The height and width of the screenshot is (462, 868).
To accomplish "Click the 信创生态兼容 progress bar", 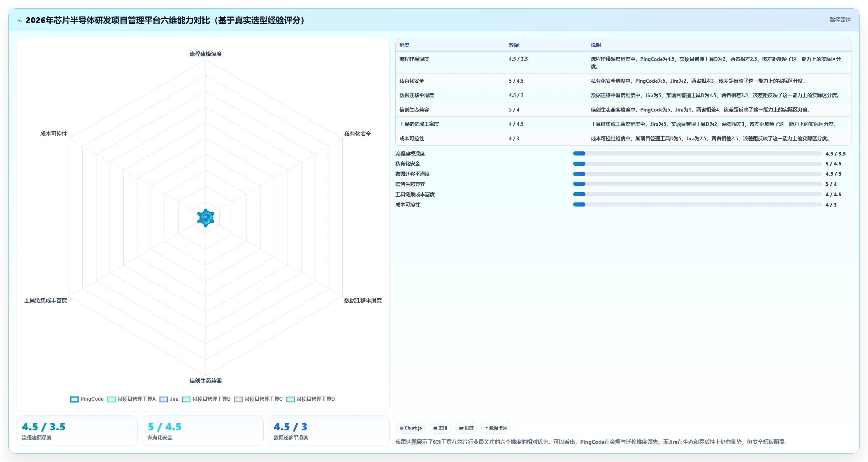I will click(x=697, y=184).
